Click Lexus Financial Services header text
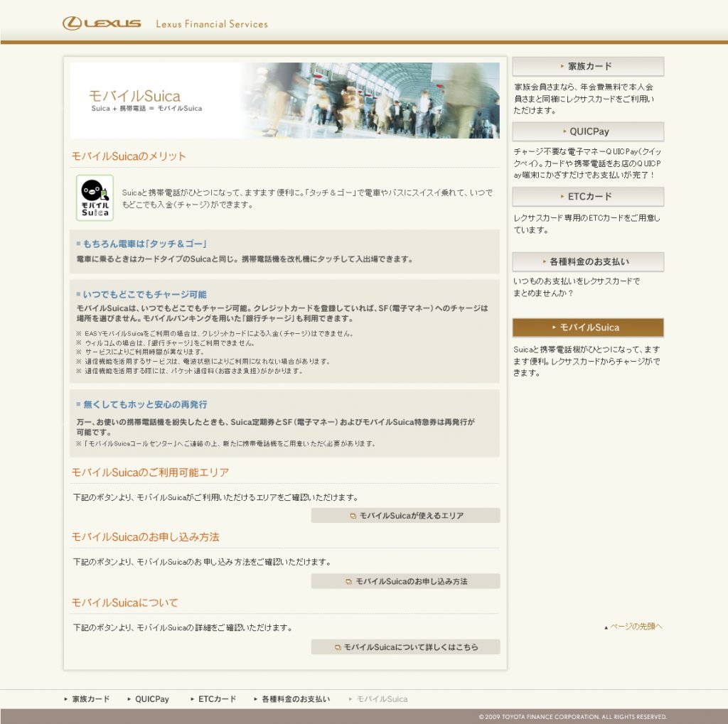The width and height of the screenshot is (728, 724). point(212,24)
